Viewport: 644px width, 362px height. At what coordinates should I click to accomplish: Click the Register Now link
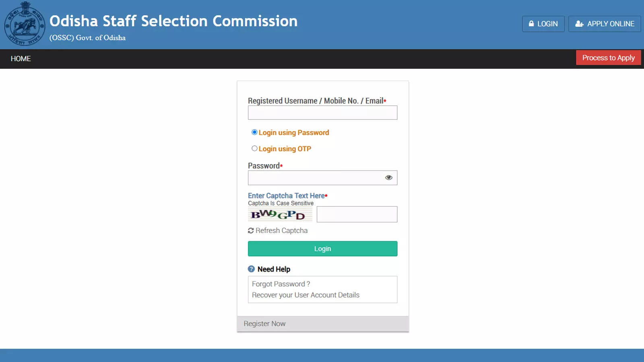click(x=264, y=323)
